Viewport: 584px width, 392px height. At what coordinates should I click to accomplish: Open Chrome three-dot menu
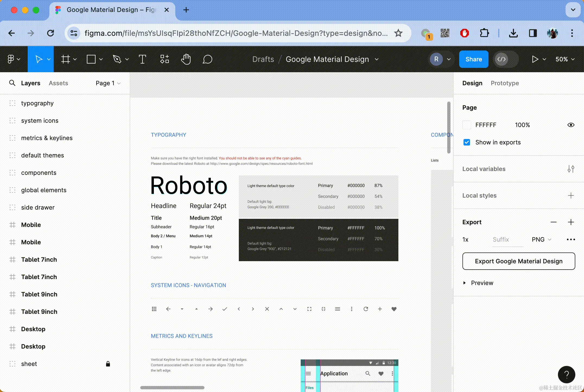572,33
